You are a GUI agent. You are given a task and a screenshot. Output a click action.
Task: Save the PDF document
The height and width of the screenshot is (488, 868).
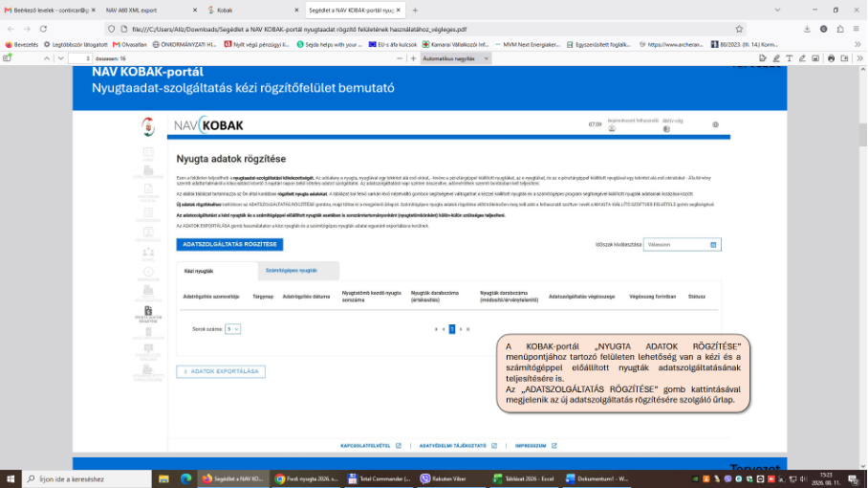(844, 58)
